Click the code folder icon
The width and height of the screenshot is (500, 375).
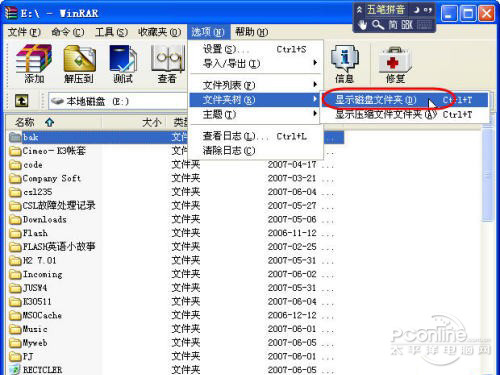pos(15,165)
